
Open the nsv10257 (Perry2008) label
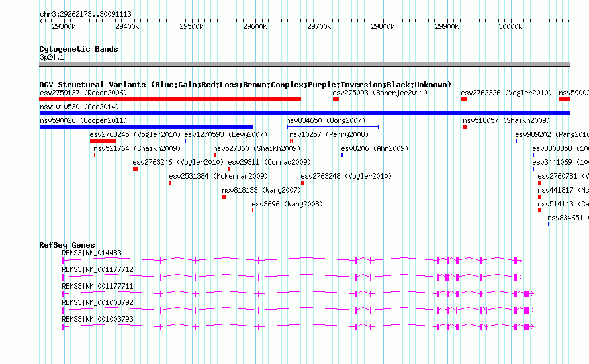point(329,134)
